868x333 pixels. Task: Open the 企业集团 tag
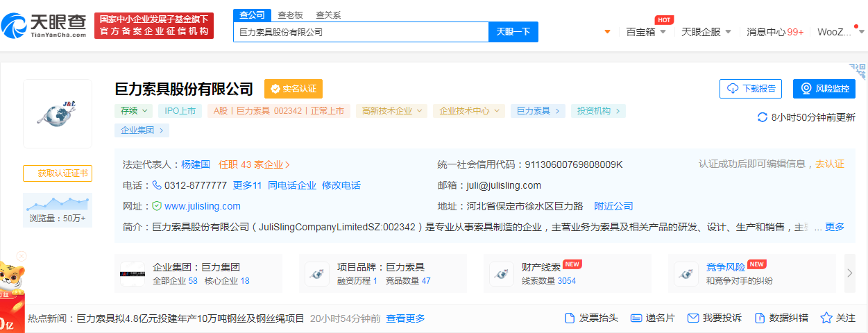pos(142,130)
